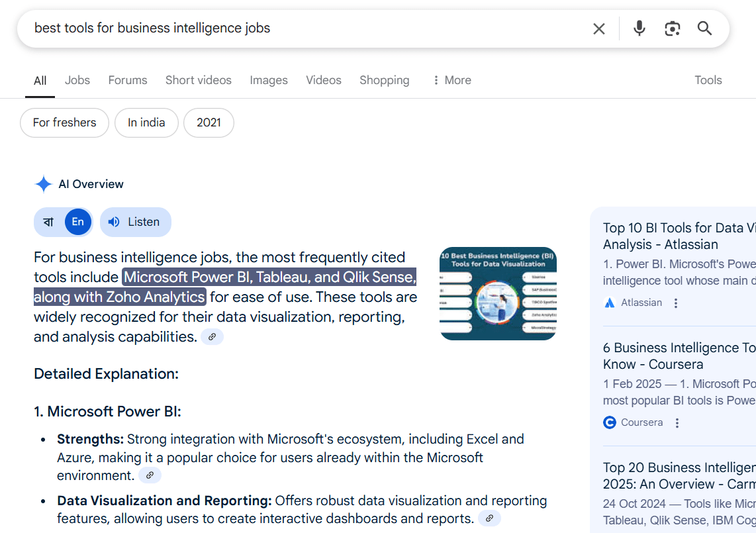Viewport: 756px width, 533px height.
Task: Apply the 'In india' suggestion chip
Action: click(146, 122)
